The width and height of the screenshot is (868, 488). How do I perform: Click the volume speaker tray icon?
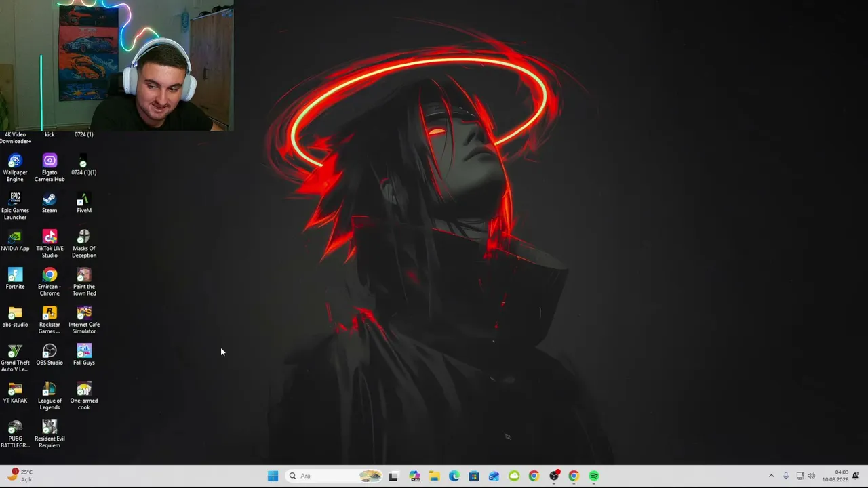pyautogui.click(x=811, y=476)
